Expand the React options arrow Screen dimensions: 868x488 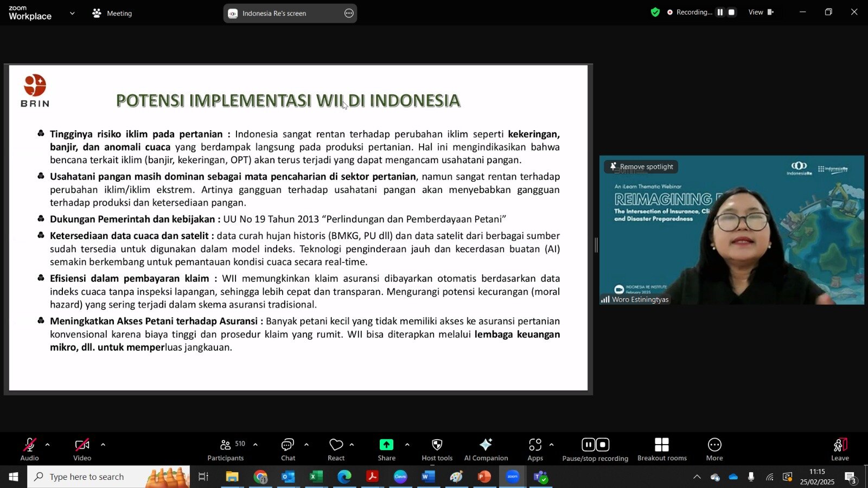click(x=352, y=445)
